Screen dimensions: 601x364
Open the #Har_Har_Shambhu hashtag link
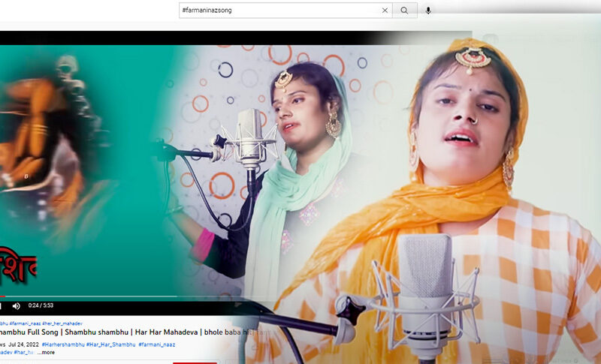click(110, 344)
